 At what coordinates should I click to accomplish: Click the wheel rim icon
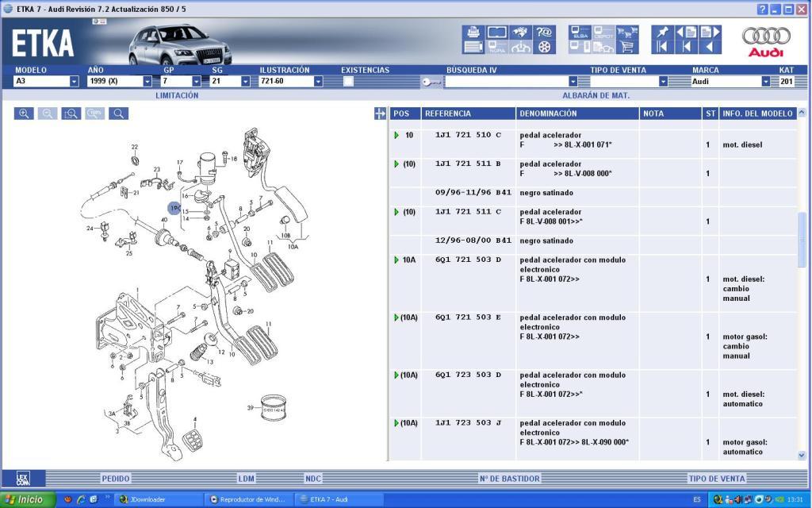(x=544, y=47)
